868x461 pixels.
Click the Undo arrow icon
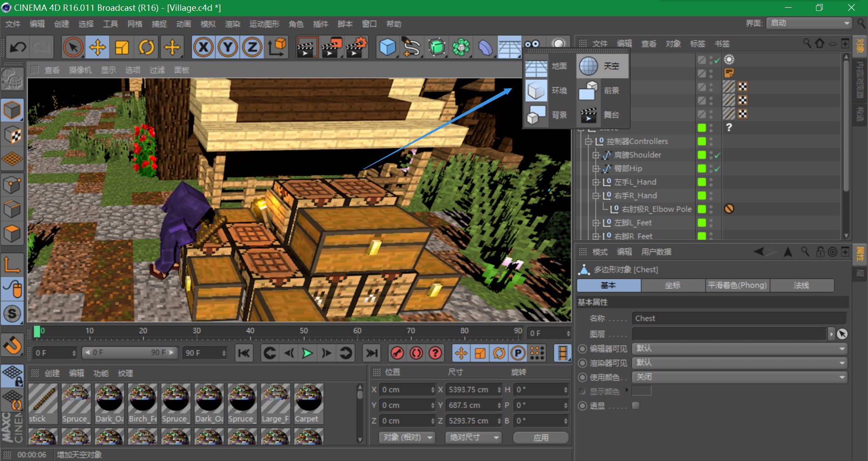tap(18, 47)
